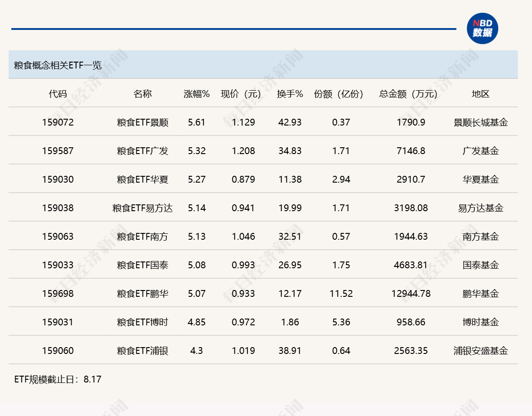Select total amount 4683.81

click(x=411, y=265)
